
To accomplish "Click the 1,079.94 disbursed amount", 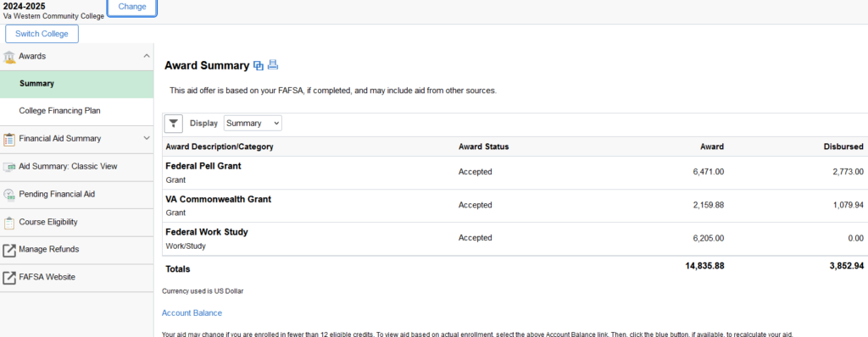I will 848,205.
